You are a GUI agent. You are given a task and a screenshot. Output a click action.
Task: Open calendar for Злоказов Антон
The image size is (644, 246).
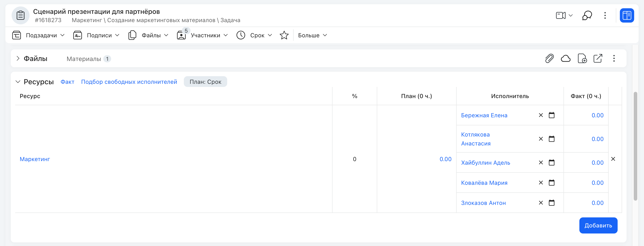click(551, 203)
